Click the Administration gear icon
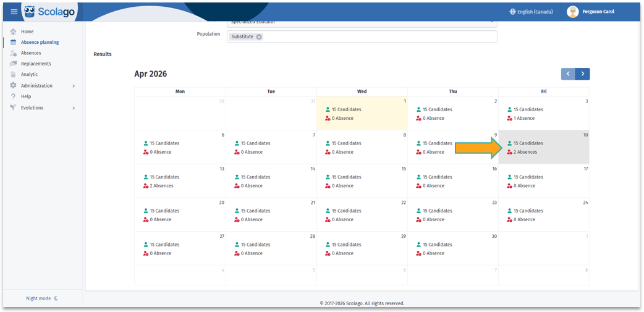 click(x=13, y=85)
